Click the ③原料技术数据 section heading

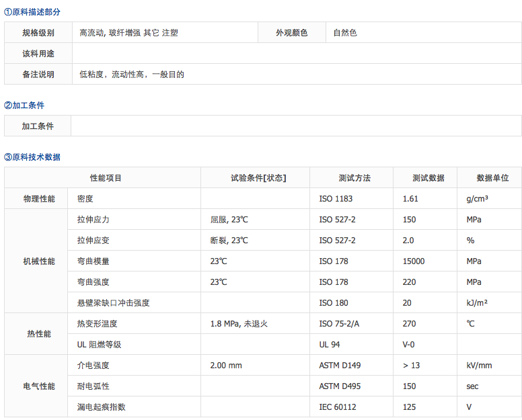coord(32,157)
